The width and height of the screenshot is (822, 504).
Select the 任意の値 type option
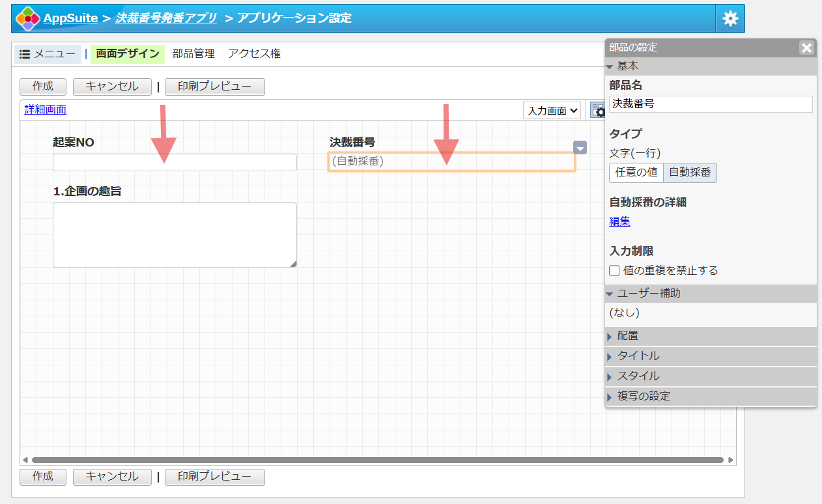(636, 173)
